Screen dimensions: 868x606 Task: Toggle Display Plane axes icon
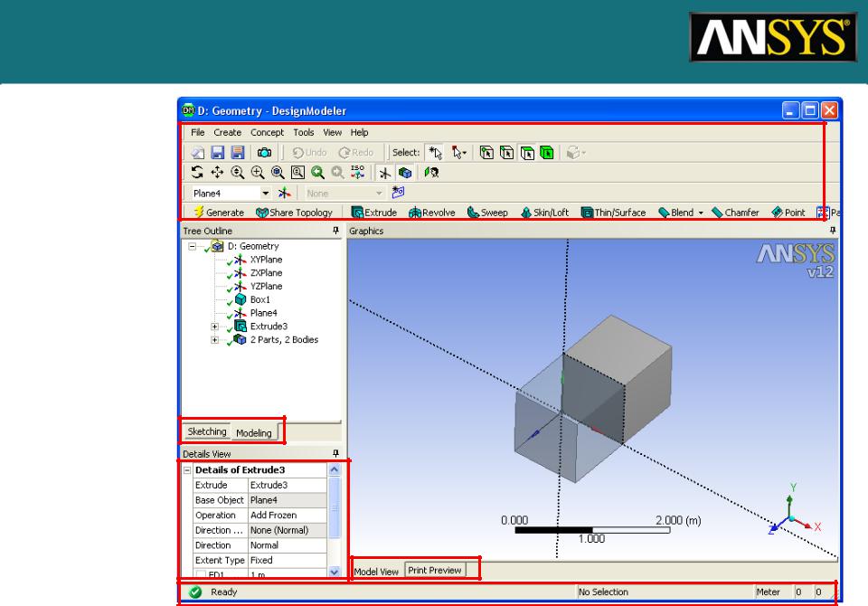coord(385,173)
